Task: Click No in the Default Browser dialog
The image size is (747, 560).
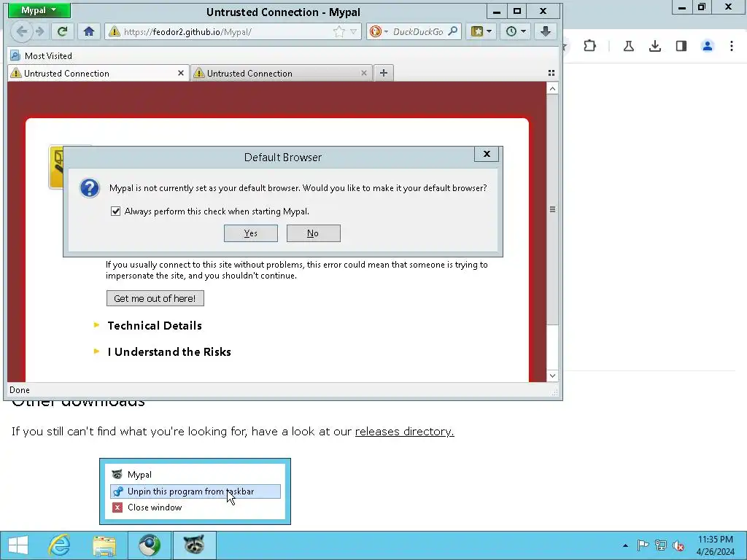Action: 313,233
